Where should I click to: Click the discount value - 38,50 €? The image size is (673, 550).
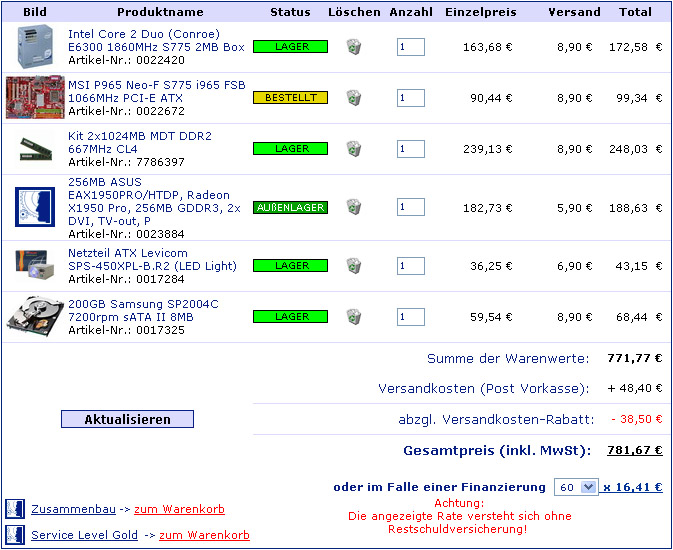(637, 419)
